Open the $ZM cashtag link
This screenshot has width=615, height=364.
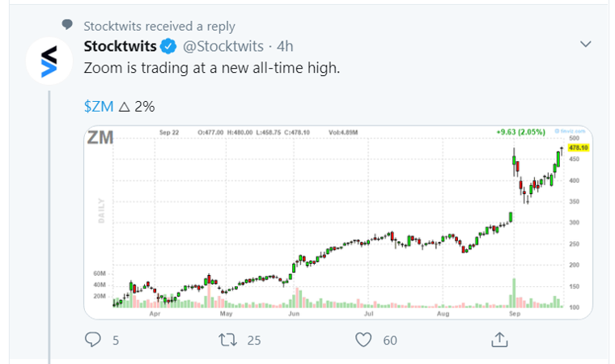point(98,106)
